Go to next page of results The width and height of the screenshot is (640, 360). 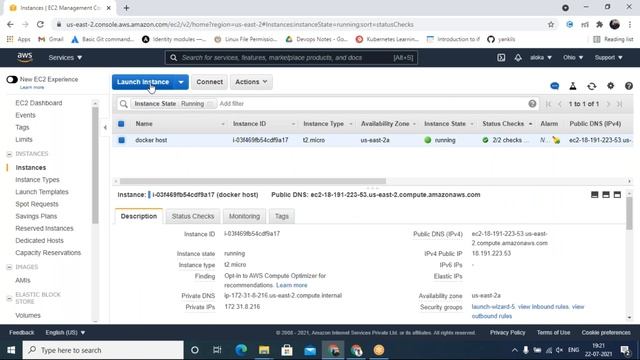coord(608,104)
